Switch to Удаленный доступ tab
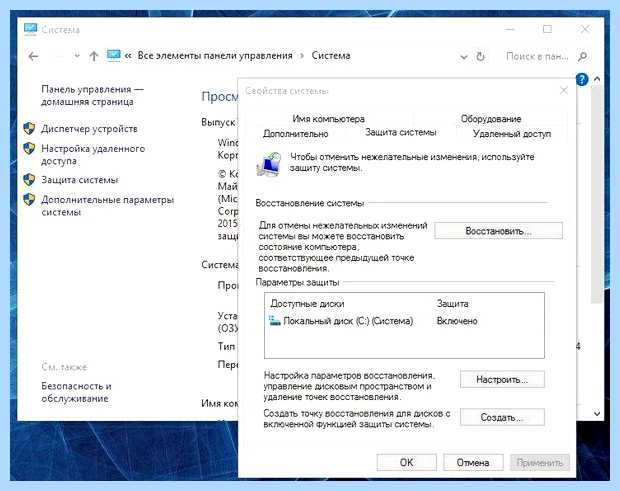 click(512, 134)
